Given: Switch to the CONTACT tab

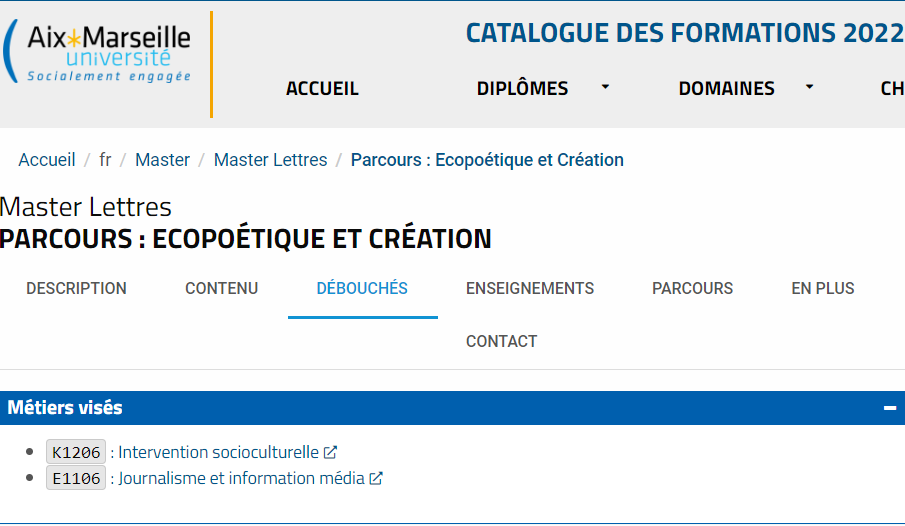Looking at the screenshot, I should click(502, 341).
